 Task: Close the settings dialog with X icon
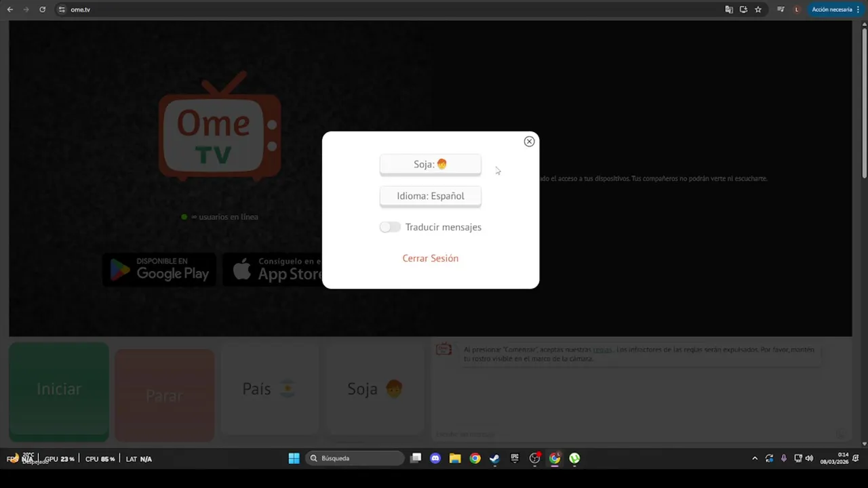pos(529,142)
